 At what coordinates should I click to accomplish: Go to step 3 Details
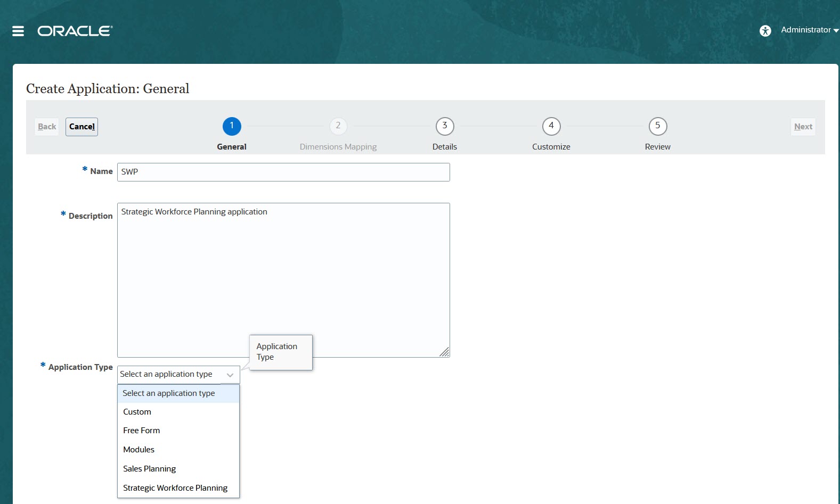coord(445,126)
